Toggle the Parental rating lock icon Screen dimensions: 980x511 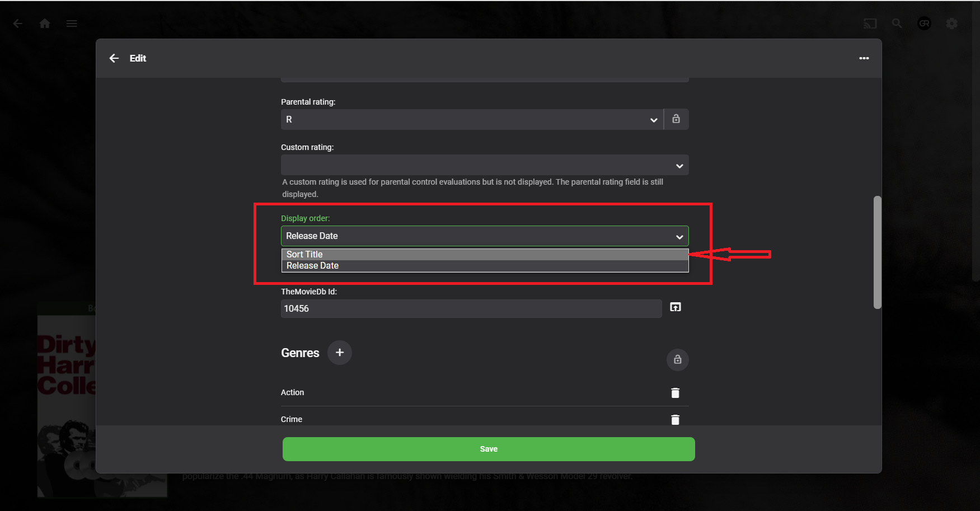[x=676, y=119]
